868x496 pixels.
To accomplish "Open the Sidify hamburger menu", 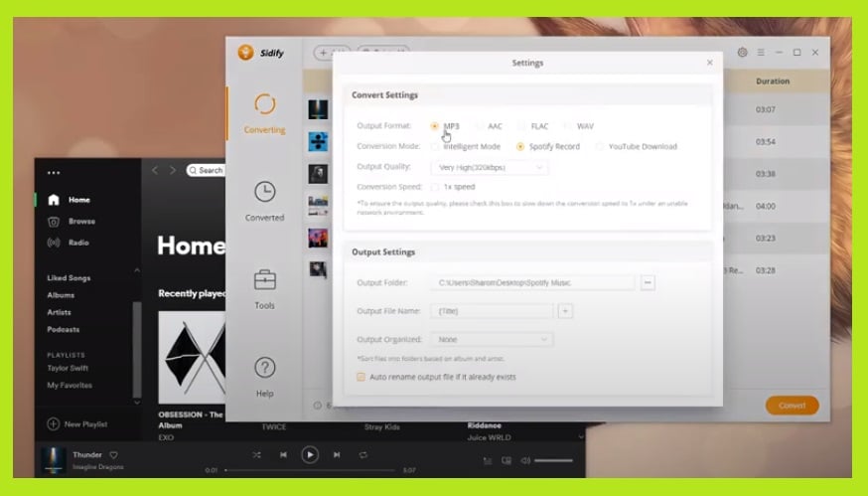I will [x=761, y=52].
